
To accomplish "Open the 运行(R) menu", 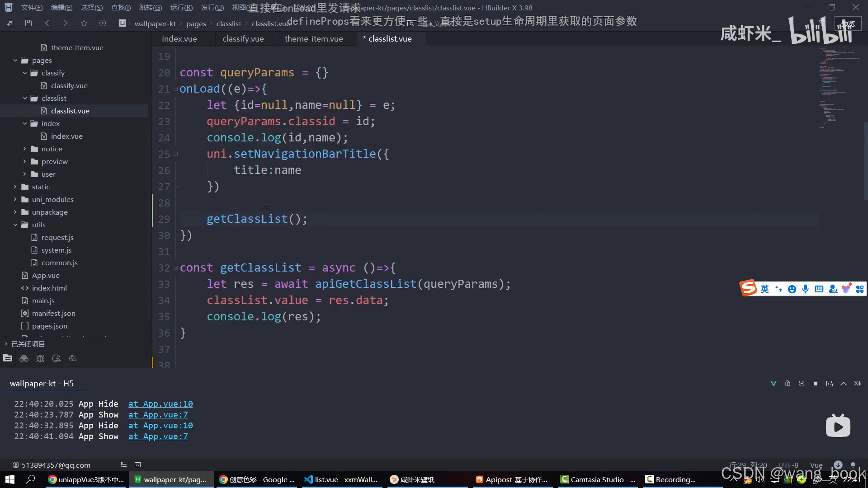I will pyautogui.click(x=181, y=8).
